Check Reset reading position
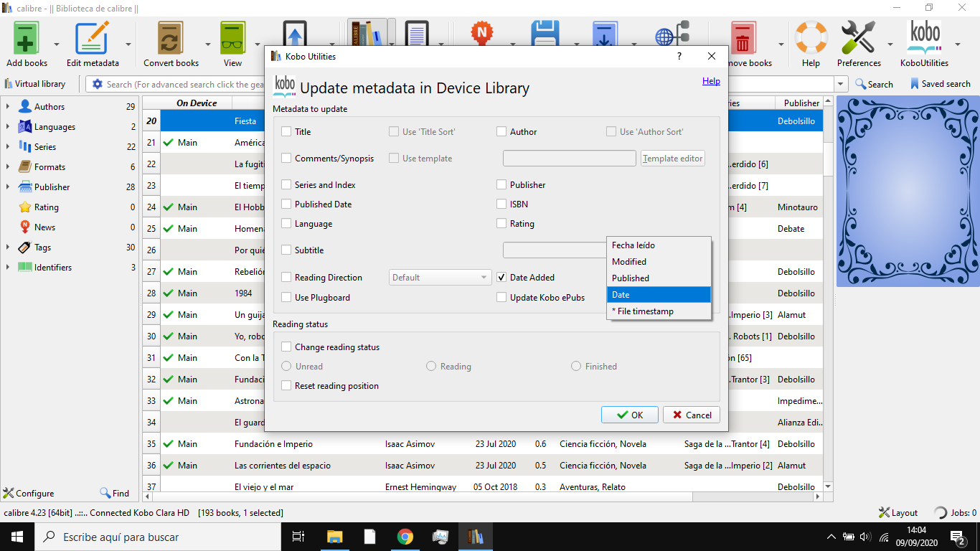Image resolution: width=980 pixels, height=551 pixels. (x=286, y=386)
